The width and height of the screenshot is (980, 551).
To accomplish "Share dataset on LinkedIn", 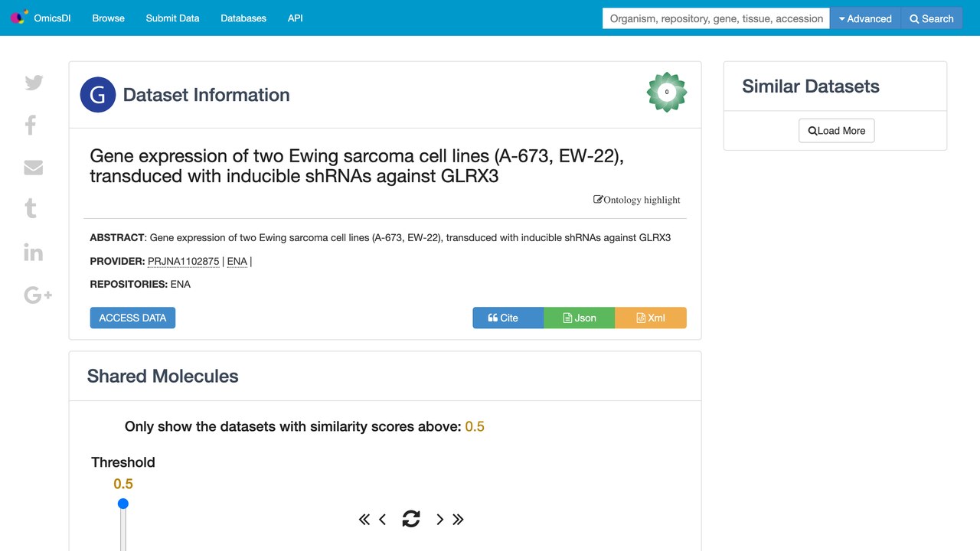I will click(x=34, y=253).
